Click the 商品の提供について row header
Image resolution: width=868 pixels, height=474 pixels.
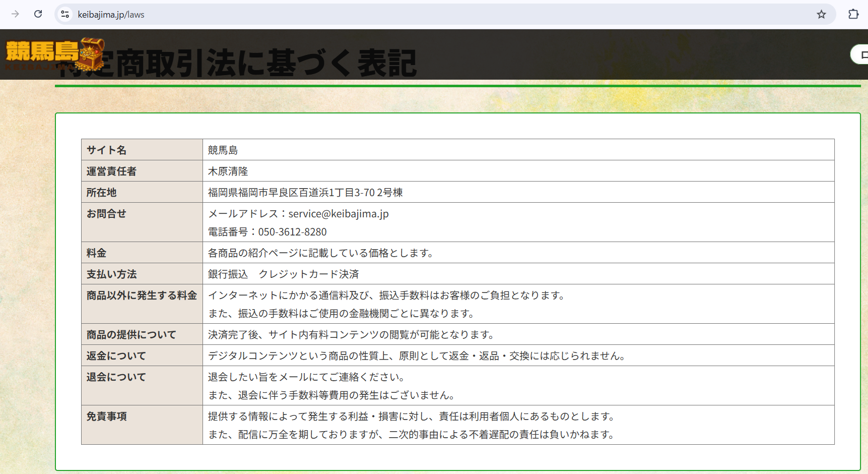pyautogui.click(x=131, y=335)
